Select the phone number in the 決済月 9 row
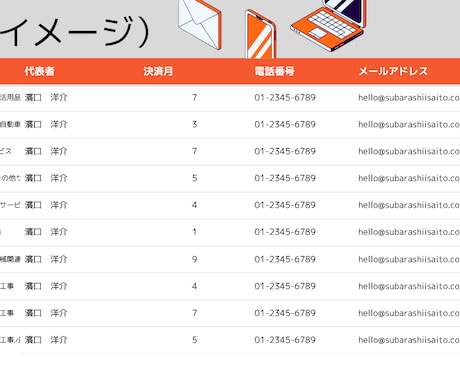The width and height of the screenshot is (460, 380). [x=285, y=259]
